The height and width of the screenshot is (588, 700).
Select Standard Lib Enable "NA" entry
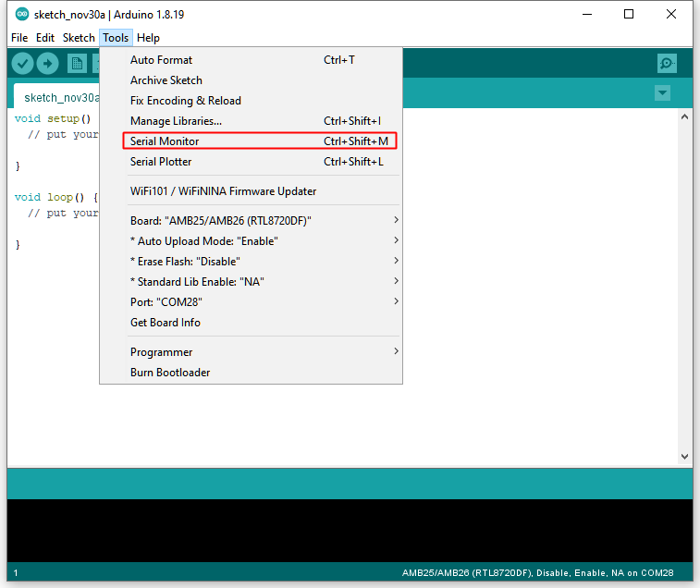[251, 282]
